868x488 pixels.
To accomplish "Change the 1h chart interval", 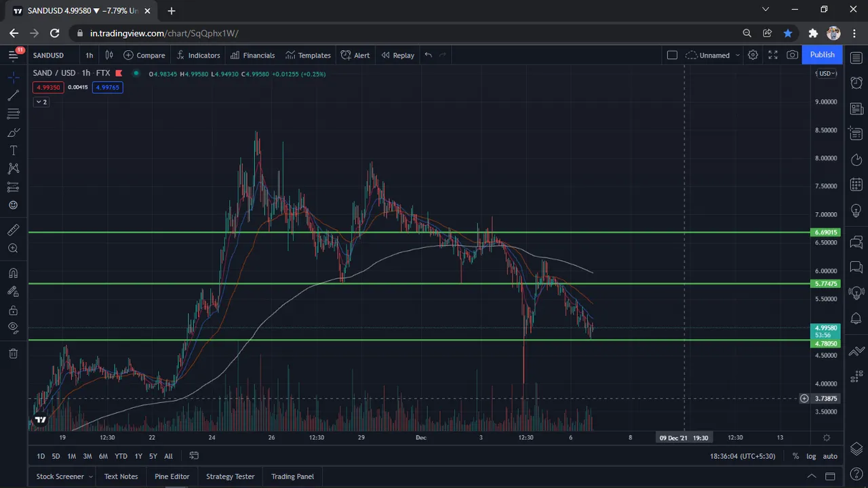I will (90, 56).
